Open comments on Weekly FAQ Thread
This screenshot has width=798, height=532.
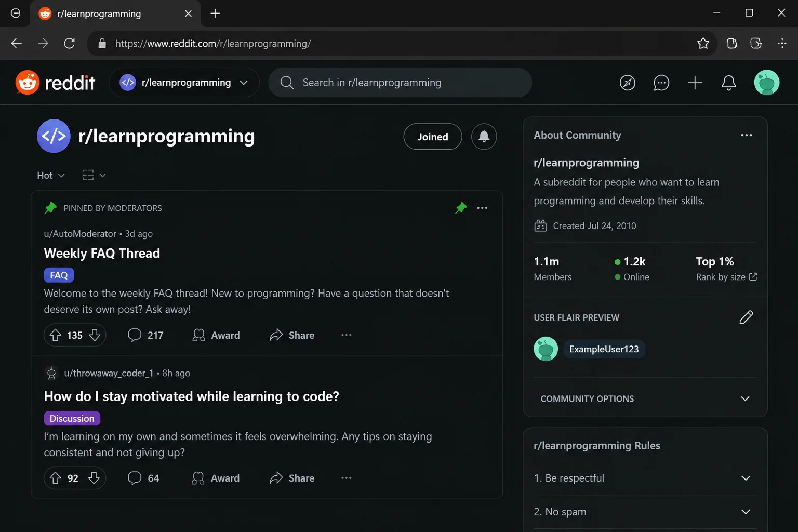pos(145,335)
